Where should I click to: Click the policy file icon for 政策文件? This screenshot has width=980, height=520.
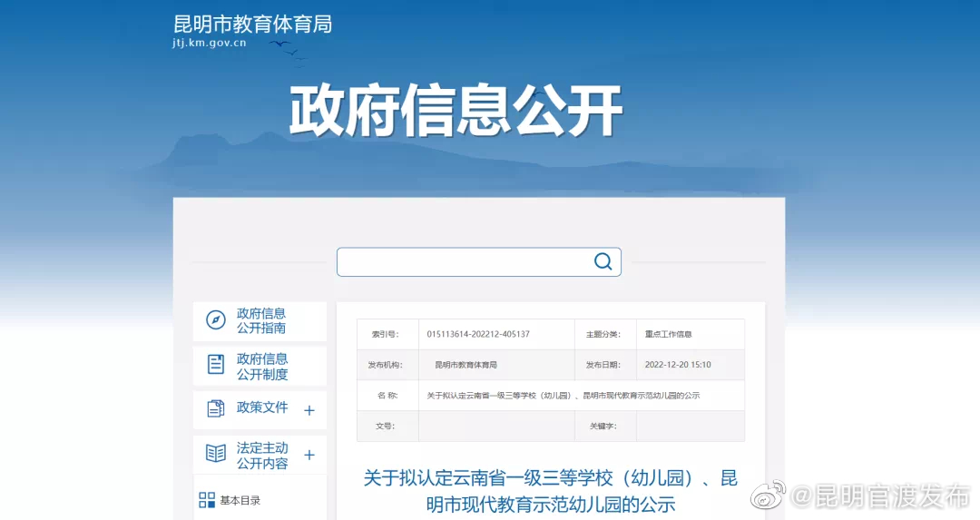click(216, 408)
